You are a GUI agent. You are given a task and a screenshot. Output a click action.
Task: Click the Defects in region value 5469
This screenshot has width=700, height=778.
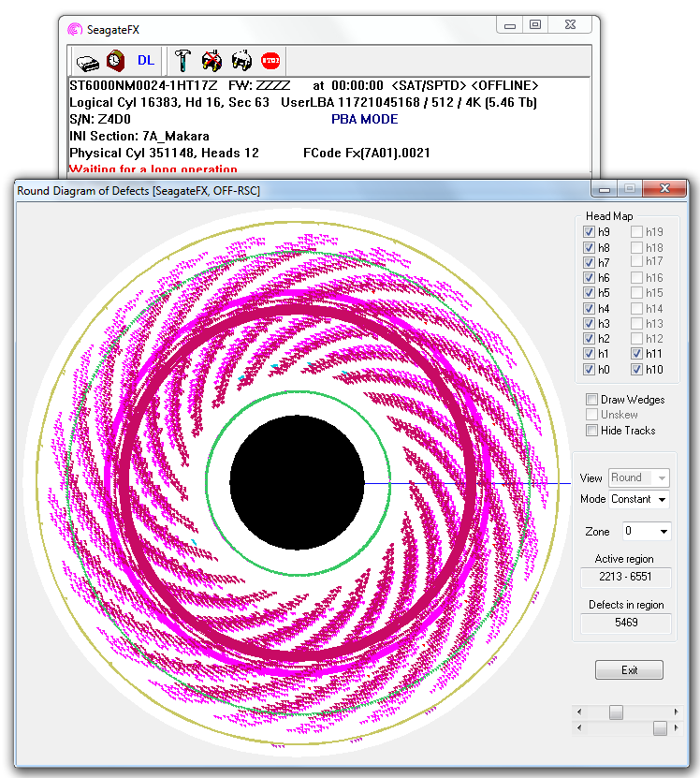click(625, 623)
